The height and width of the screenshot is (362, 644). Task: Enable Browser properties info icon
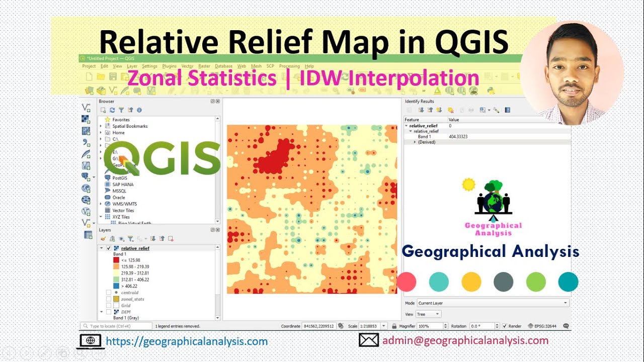click(139, 110)
